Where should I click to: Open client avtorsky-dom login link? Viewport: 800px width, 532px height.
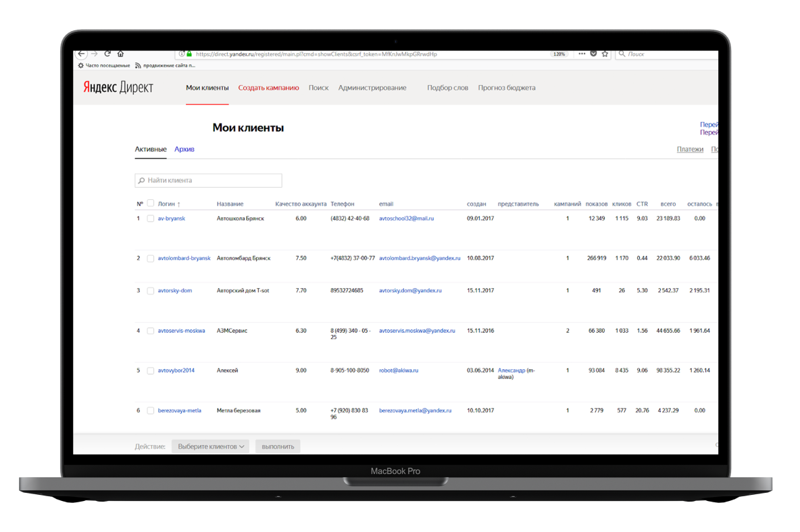pyautogui.click(x=175, y=290)
